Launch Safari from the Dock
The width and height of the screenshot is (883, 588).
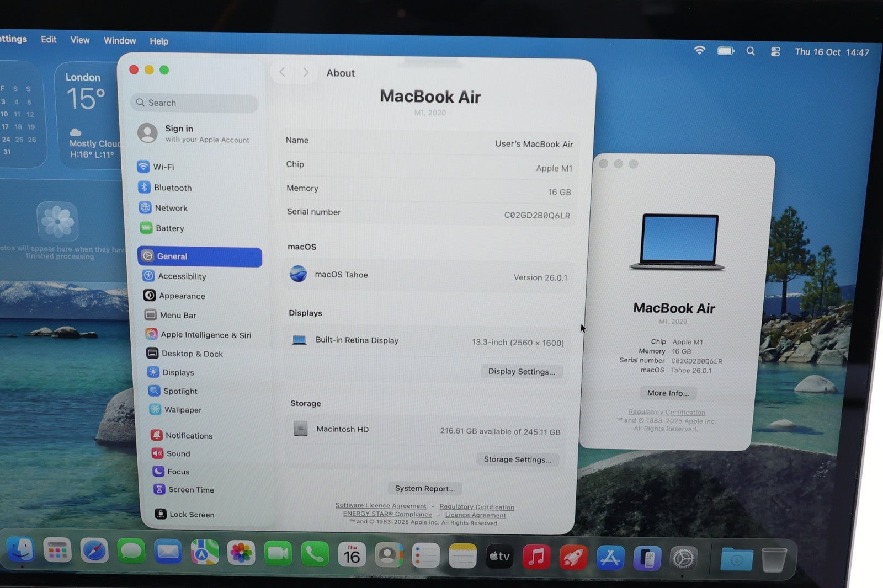coord(94,551)
